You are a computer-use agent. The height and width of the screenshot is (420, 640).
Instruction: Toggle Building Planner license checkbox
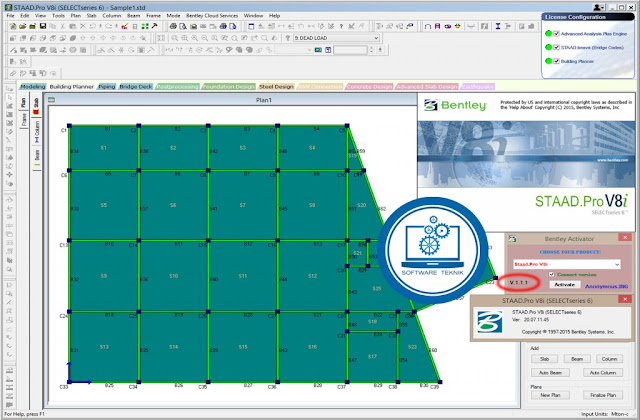pyautogui.click(x=556, y=61)
